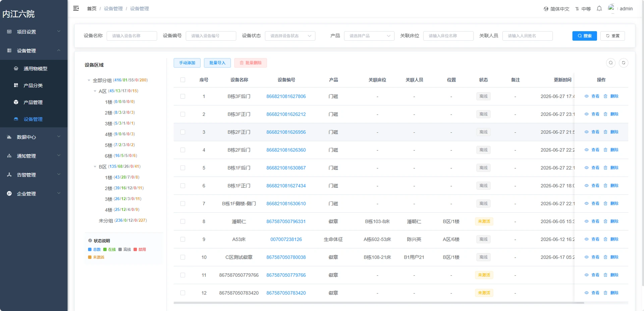Go to 首页 breadcrumb

coord(92,9)
